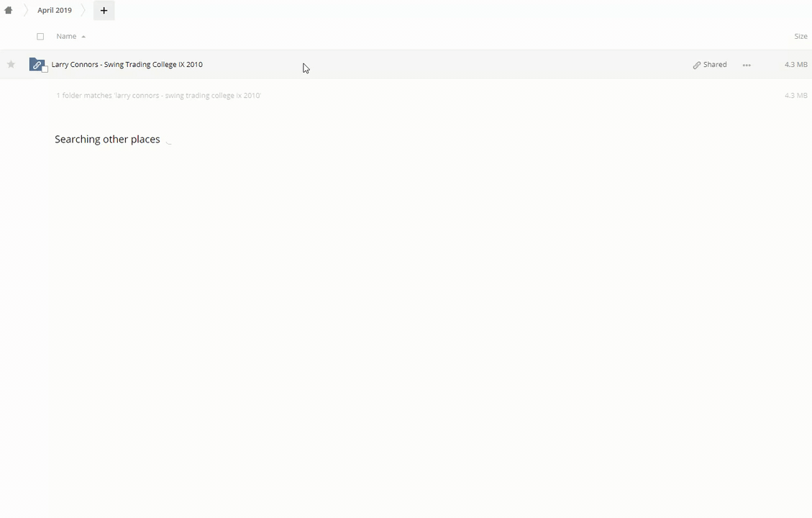
Task: Go to the Home root folder icon
Action: [x=9, y=10]
